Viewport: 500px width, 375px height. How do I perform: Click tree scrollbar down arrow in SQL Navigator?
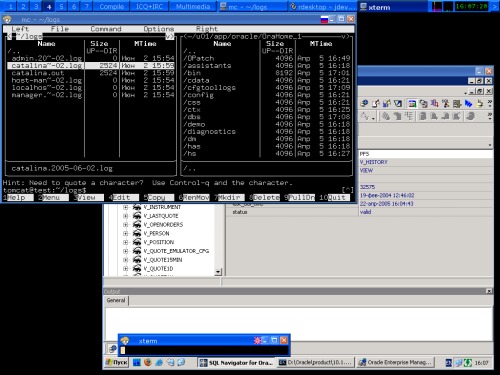pos(218,272)
